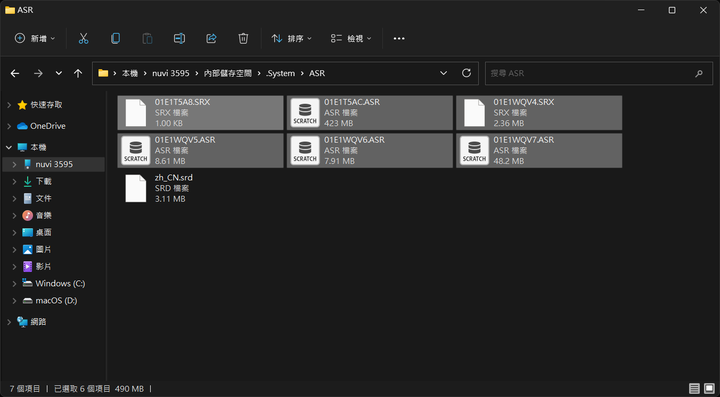Screen dimensions: 720x397
Task: Open Windows (C:) drive in sidebar
Action: pyautogui.click(x=60, y=284)
